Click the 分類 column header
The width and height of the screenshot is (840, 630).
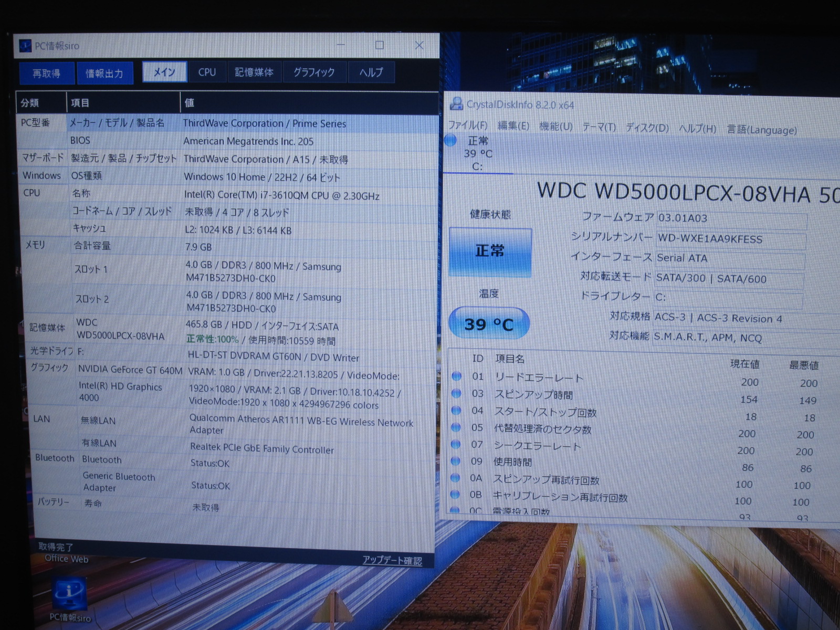pos(41,103)
